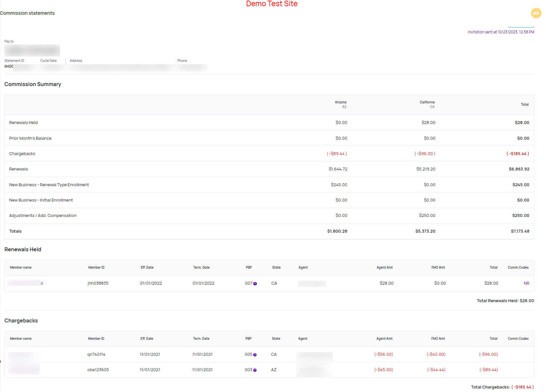The height and width of the screenshot is (392, 546).
Task: Click Adjustments / Add. Compensation row label
Action: click(43, 216)
